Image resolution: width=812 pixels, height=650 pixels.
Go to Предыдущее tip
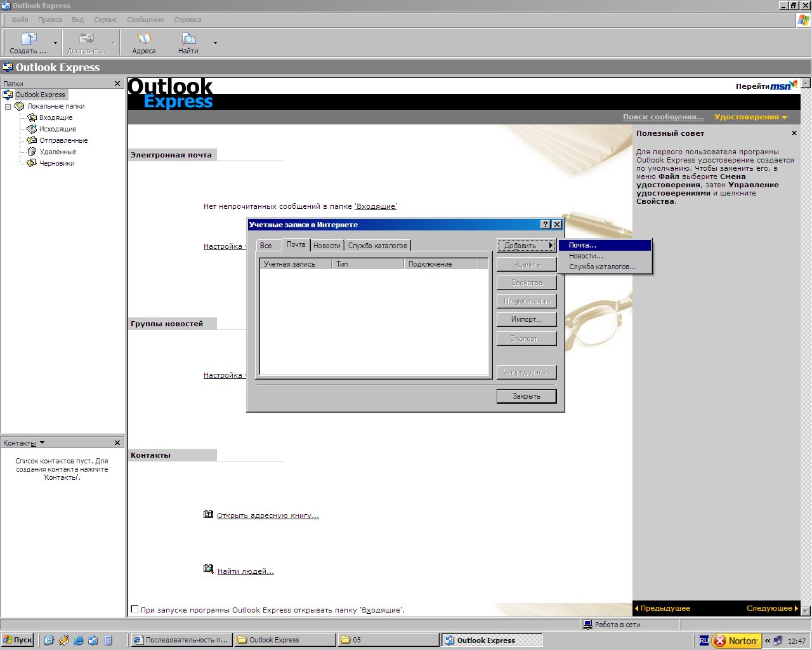click(x=662, y=608)
